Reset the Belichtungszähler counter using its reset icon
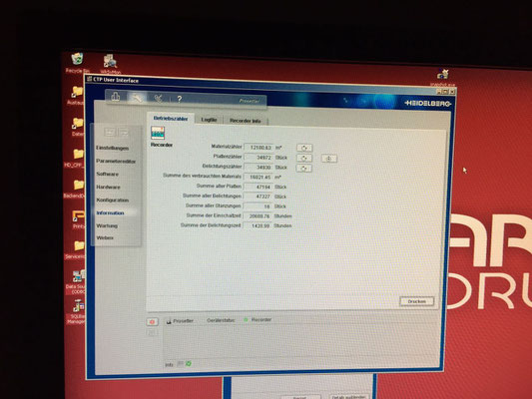The width and height of the screenshot is (532, 399). point(304,169)
